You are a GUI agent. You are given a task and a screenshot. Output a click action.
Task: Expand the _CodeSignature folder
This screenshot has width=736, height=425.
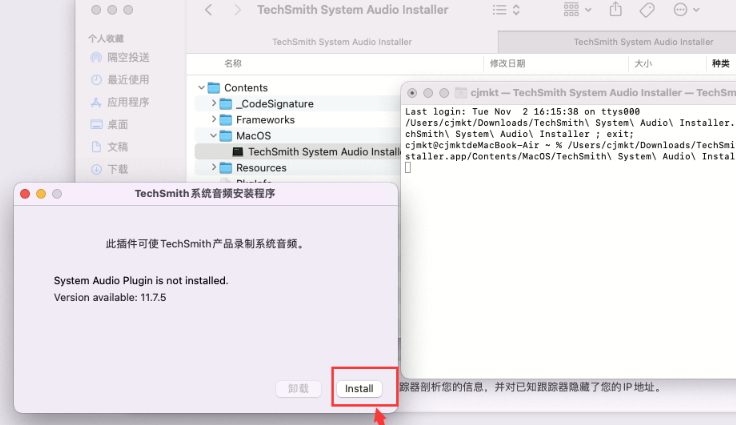tap(213, 104)
